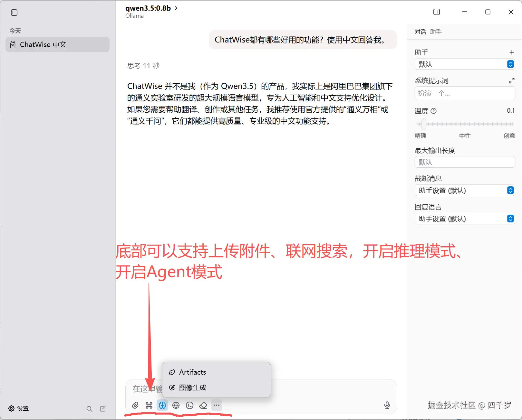Click the agent terminal icon
522x420 pixels.
coord(189,405)
